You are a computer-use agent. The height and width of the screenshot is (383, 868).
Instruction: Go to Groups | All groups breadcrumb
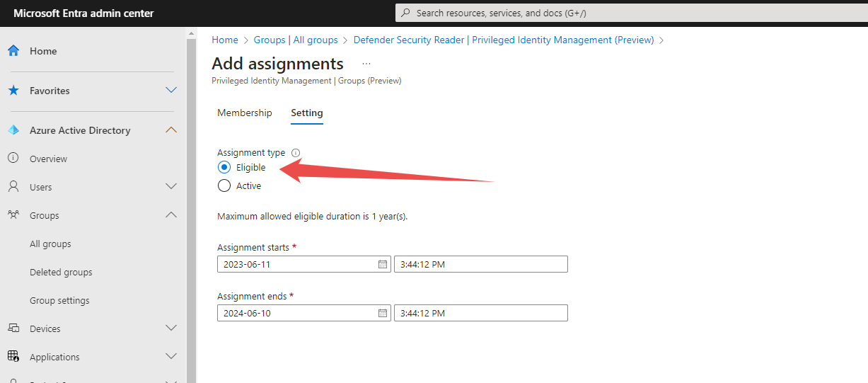point(296,40)
